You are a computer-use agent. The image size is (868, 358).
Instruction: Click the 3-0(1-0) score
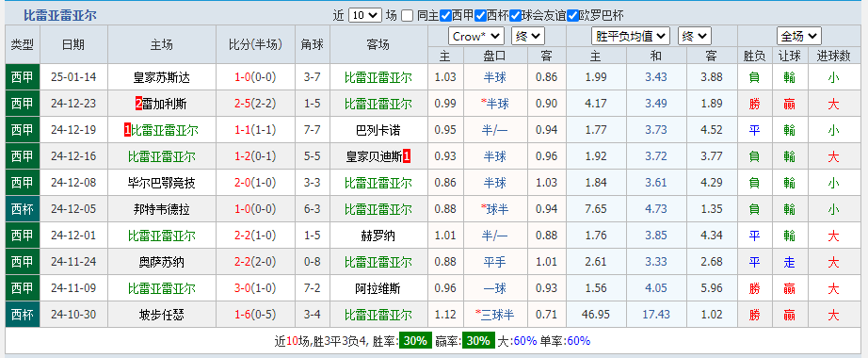[x=255, y=288]
